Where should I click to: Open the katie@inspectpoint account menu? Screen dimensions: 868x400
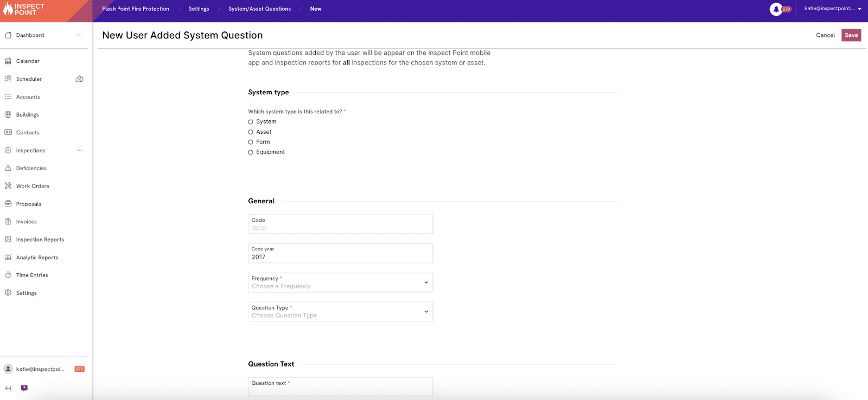click(x=832, y=9)
